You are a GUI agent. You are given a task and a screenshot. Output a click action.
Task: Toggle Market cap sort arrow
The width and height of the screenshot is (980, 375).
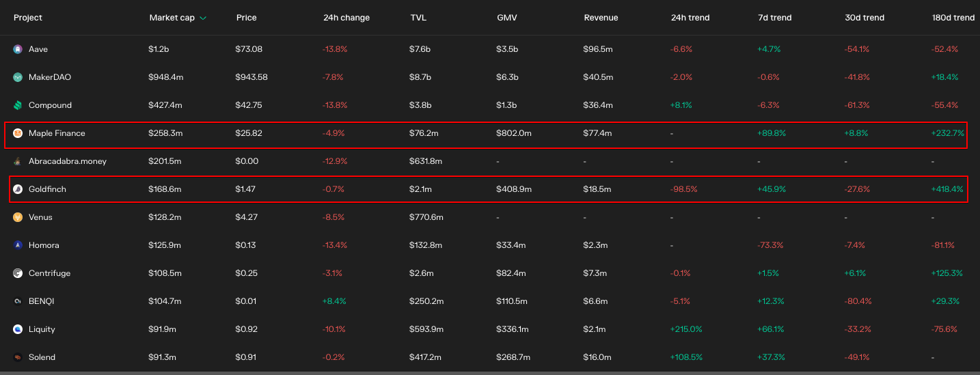(x=203, y=18)
